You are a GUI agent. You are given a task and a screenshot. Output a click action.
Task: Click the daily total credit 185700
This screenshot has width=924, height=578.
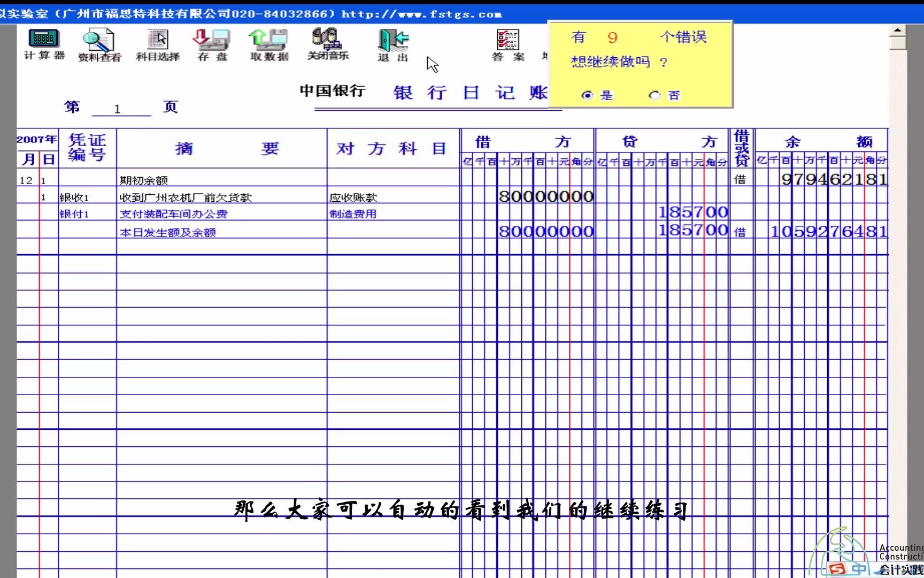coord(693,230)
